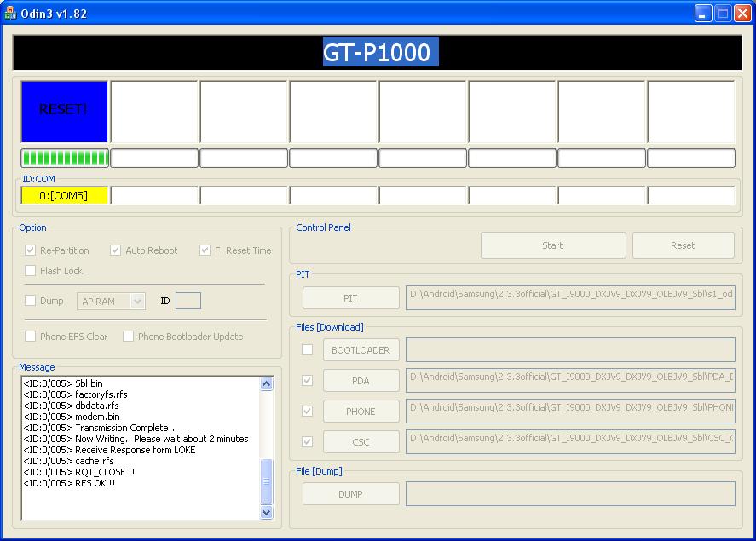Toggle the F. Reset Time checkbox
Image resolution: width=756 pixels, height=541 pixels.
coord(205,250)
